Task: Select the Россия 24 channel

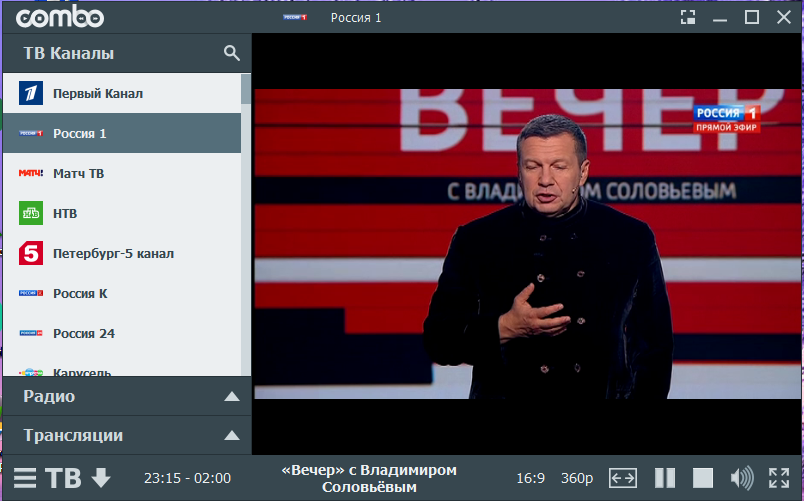Action: 122,333
